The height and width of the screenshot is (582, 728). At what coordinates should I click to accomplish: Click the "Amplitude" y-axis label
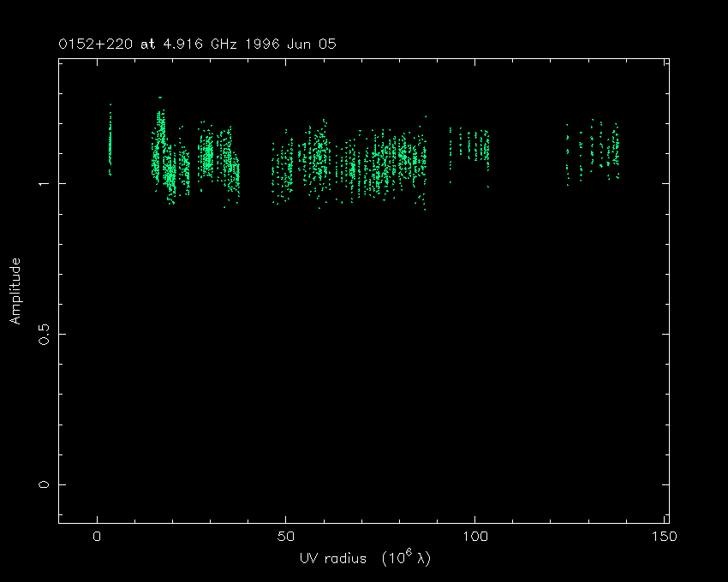coord(15,292)
